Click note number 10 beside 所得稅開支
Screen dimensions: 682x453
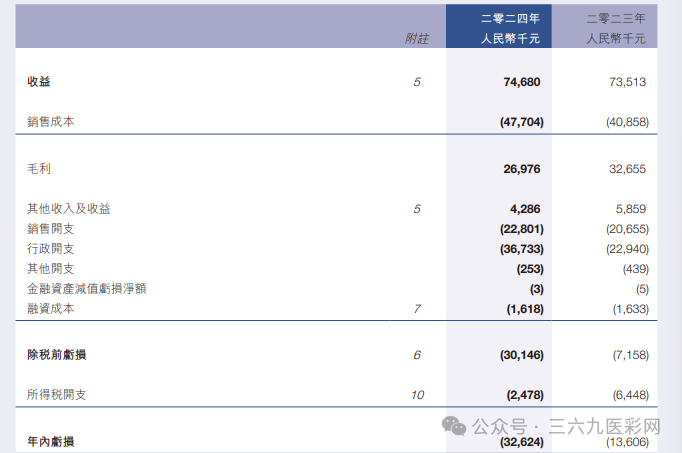[x=417, y=395]
